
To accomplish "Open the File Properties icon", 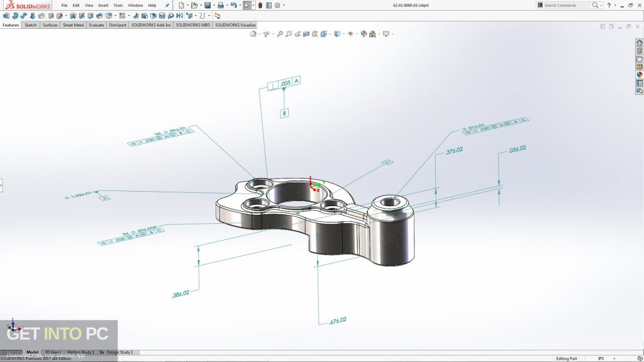I will point(269,5).
